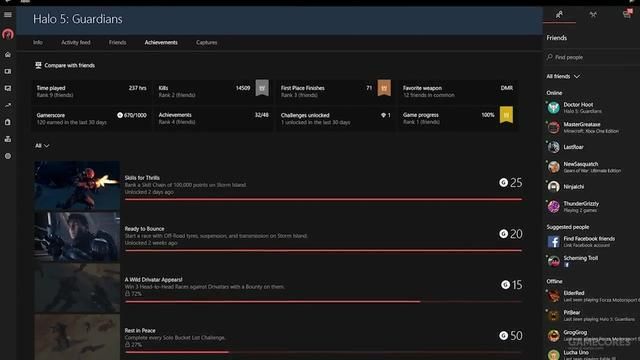Open My games from the left sidebar
640x360 pixels.
8,71
